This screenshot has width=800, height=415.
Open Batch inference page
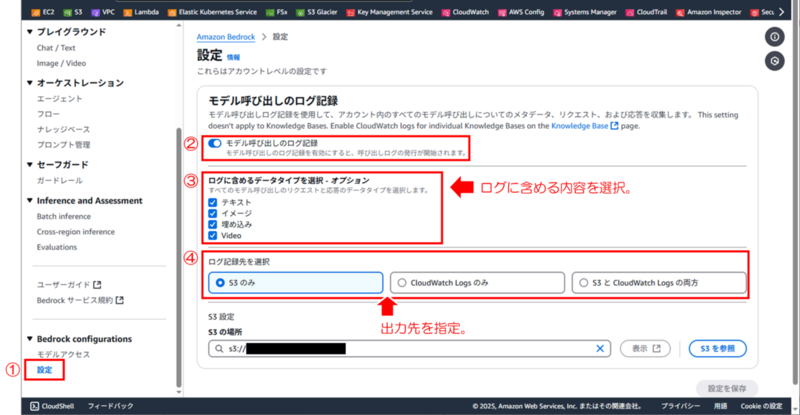(64, 216)
